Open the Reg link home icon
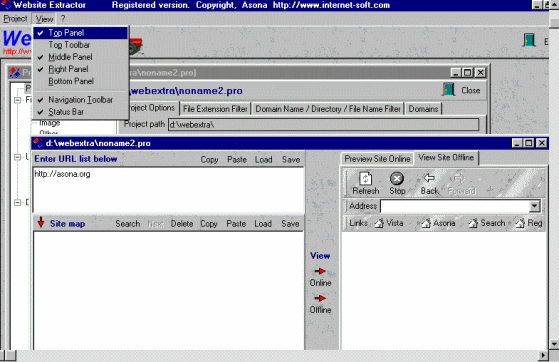This screenshot has height=362, width=559. coord(520,223)
